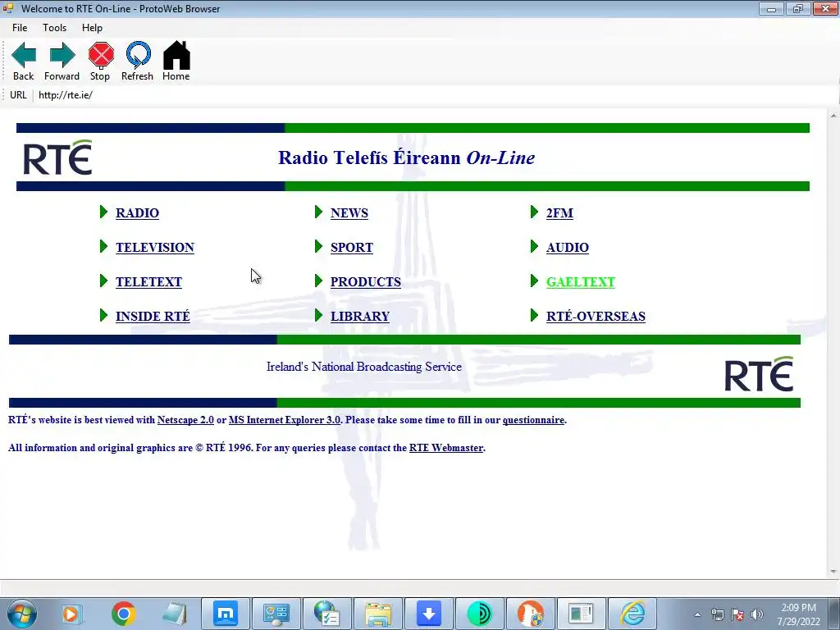Open the control panel taskbar icon
Viewport: 840px width, 630px height.
tap(276, 614)
